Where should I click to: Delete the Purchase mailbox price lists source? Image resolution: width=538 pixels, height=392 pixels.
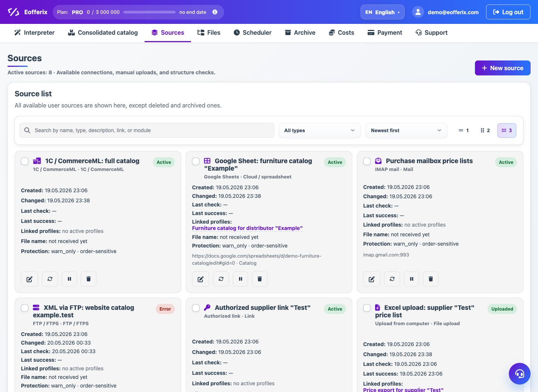tap(431, 279)
